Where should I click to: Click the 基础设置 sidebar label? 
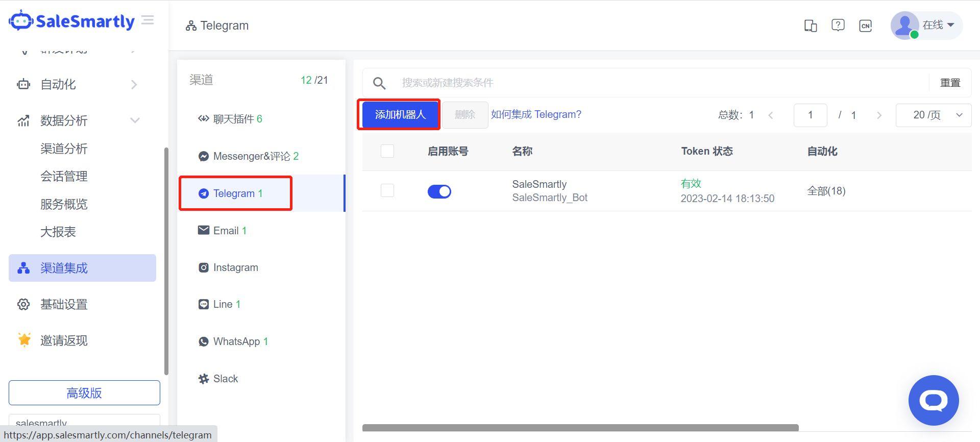pyautogui.click(x=64, y=304)
